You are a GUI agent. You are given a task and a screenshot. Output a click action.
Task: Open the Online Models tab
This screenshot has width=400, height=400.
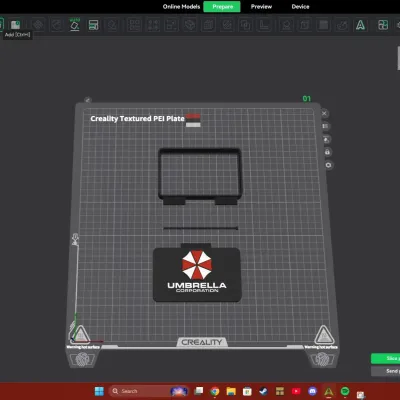point(181,7)
